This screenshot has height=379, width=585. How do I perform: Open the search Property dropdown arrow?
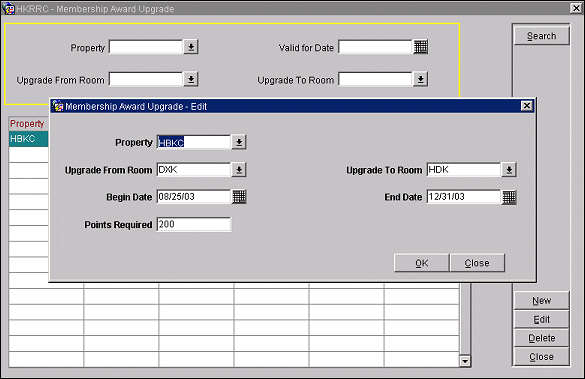tap(191, 47)
